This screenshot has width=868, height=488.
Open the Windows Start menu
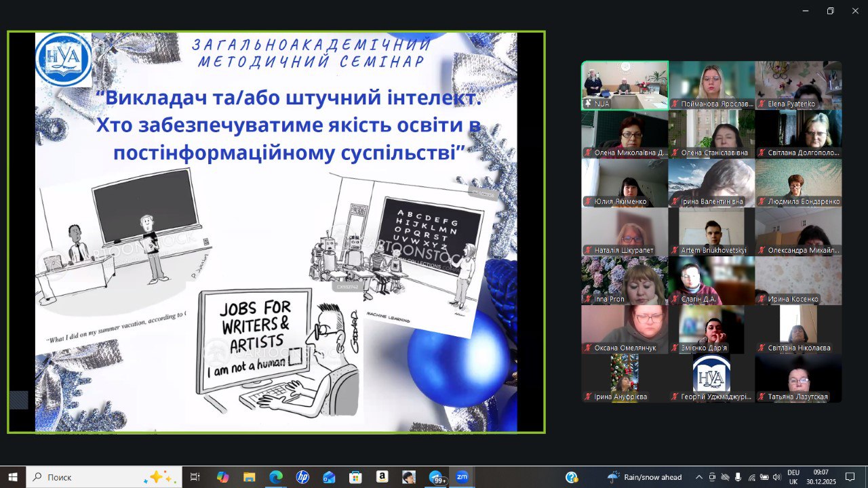tap(13, 477)
